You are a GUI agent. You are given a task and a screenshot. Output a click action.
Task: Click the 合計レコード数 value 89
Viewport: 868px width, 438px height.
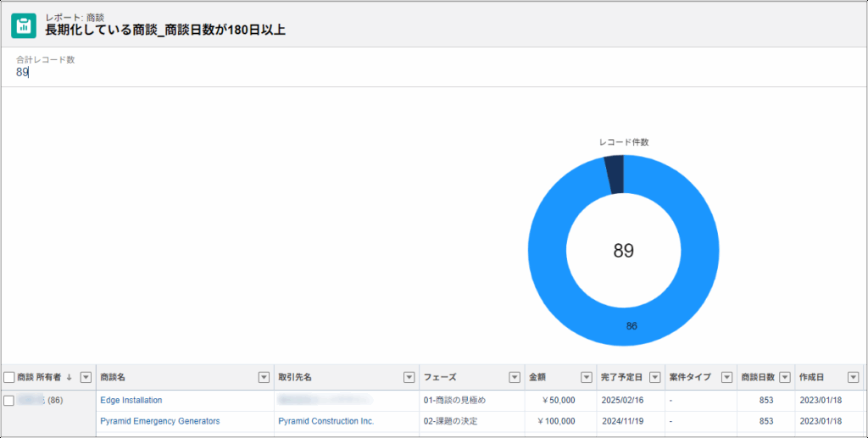(x=22, y=73)
